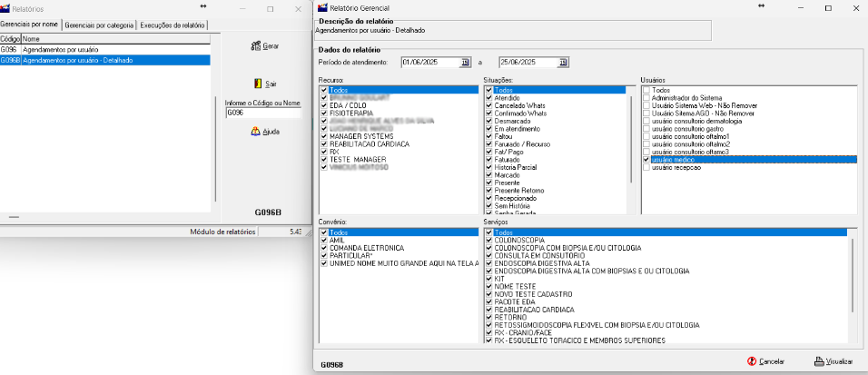
Task: Toggle KIT service checkbox
Action: click(488, 279)
